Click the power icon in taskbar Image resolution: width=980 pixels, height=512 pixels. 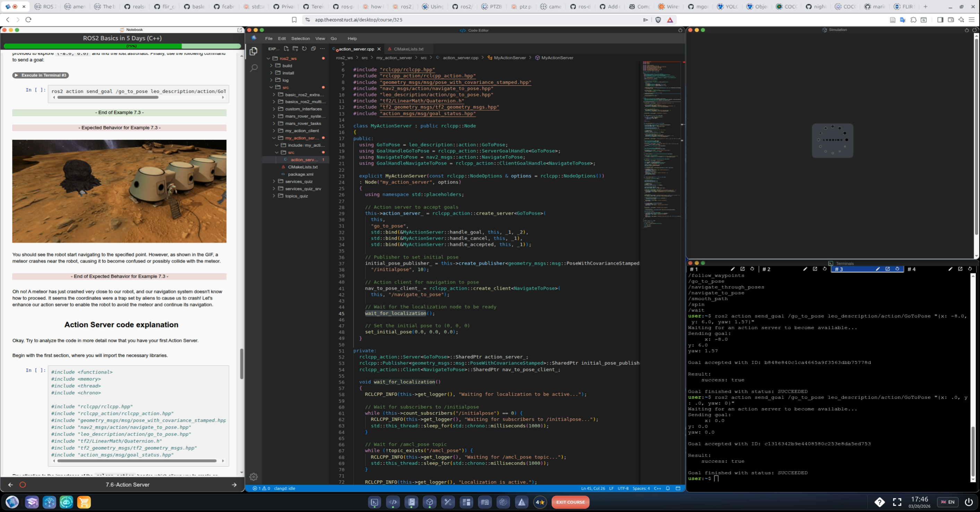(969, 502)
